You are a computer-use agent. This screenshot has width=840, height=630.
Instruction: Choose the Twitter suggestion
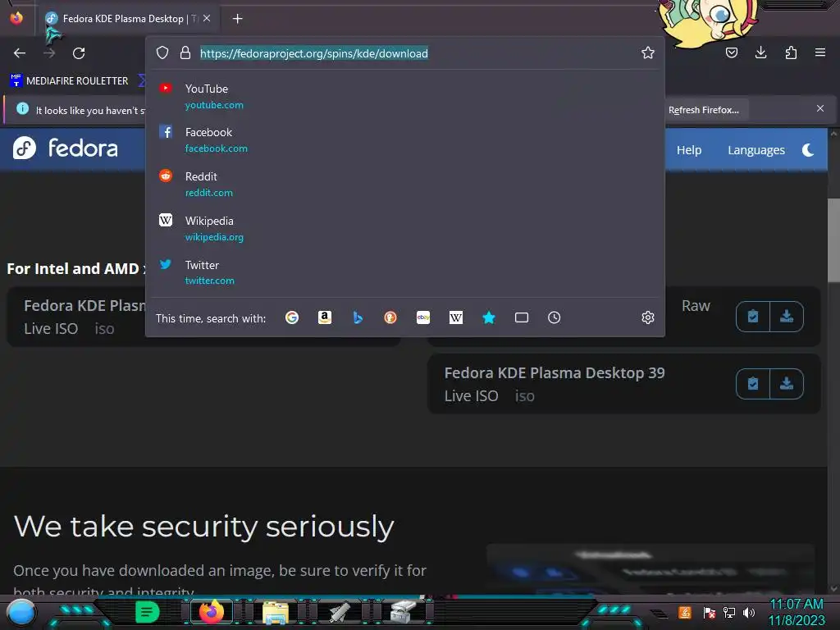pos(405,272)
